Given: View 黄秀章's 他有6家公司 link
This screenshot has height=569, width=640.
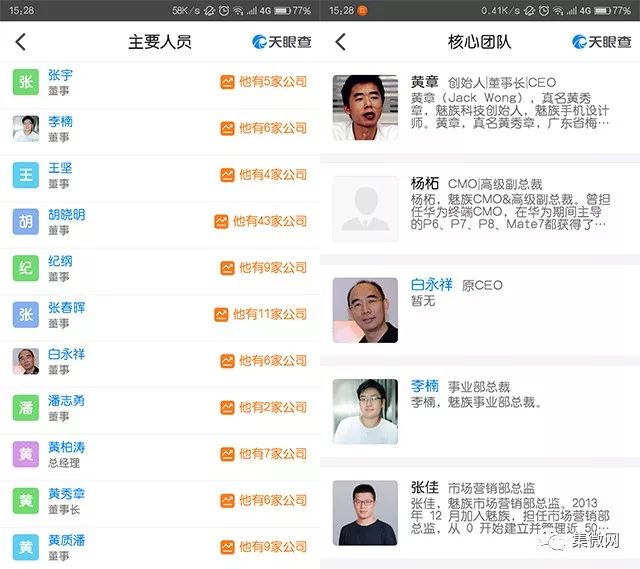Looking at the screenshot, I should (264, 501).
